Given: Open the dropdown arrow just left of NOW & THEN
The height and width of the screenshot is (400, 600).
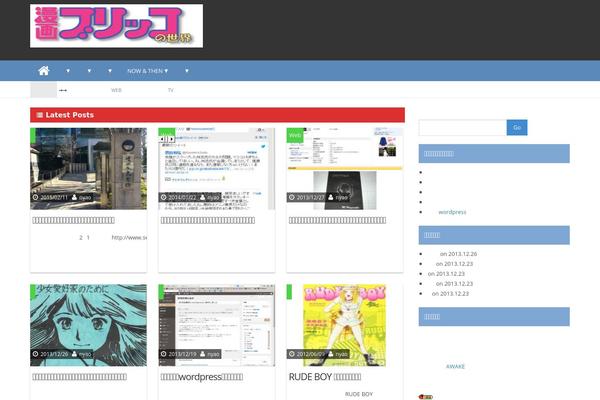Looking at the screenshot, I should pyautogui.click(x=110, y=71).
